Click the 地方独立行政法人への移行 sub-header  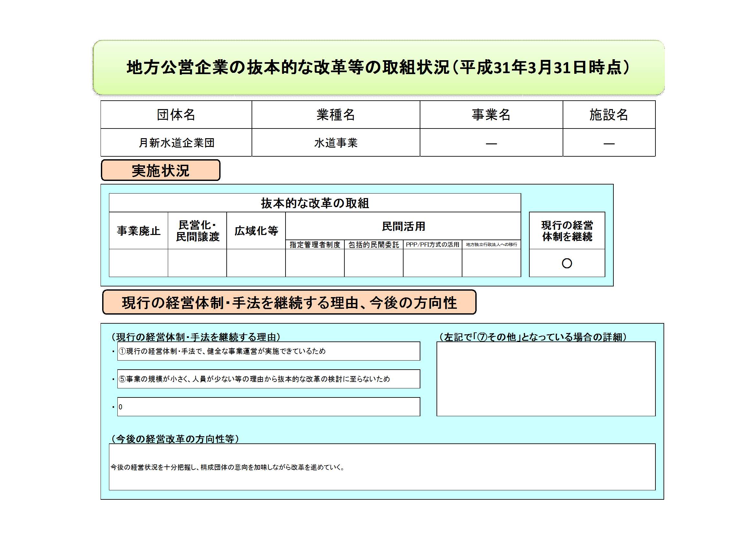491,245
